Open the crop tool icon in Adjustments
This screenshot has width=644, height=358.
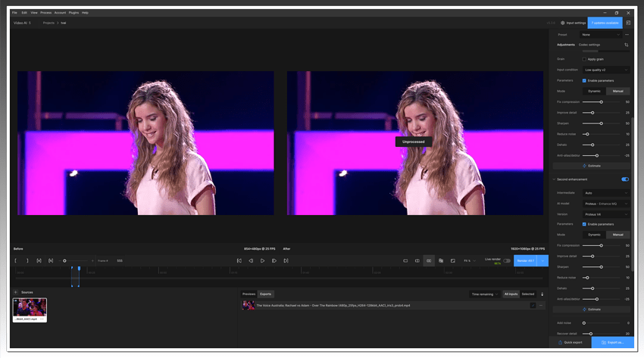tap(627, 45)
